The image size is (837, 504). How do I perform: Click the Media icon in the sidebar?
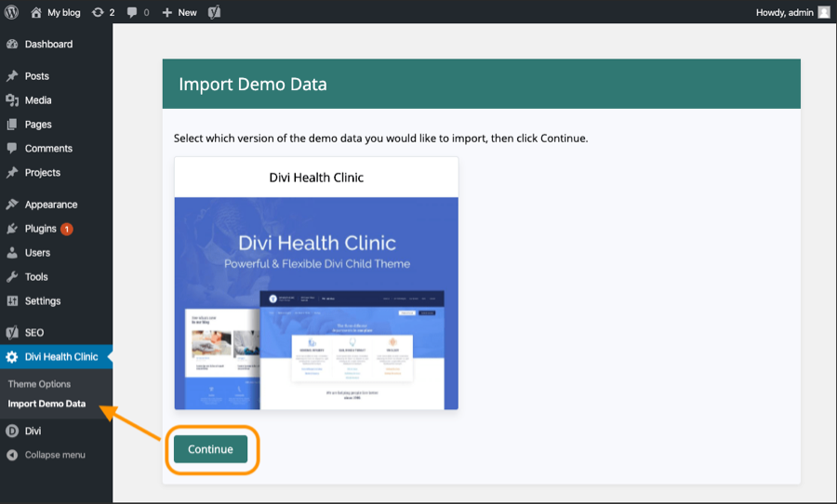[12, 99]
